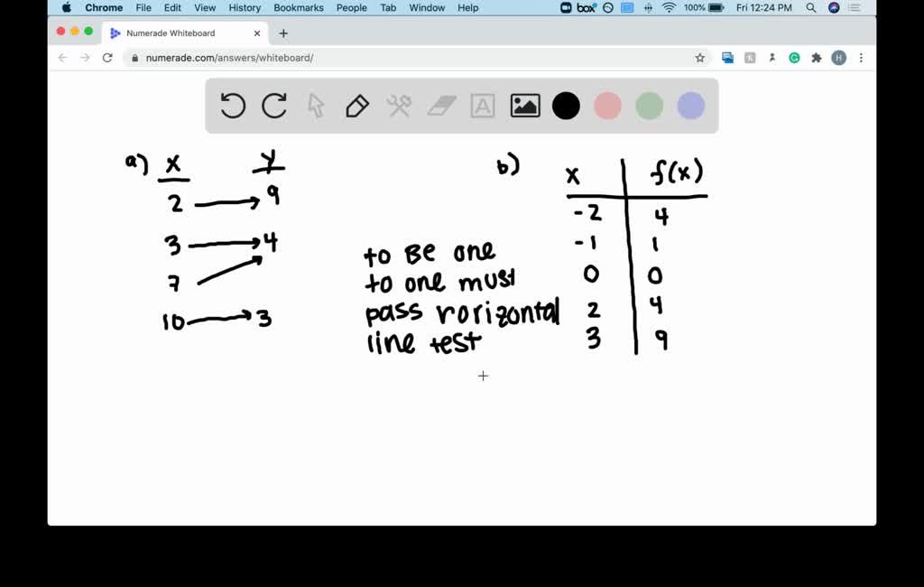Open the Text tool on the whiteboard
This screenshot has width=924, height=587.
(x=482, y=106)
